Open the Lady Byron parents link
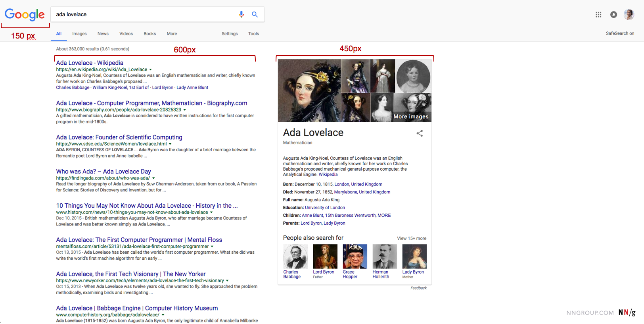This screenshot has height=324, width=644. pos(334,223)
